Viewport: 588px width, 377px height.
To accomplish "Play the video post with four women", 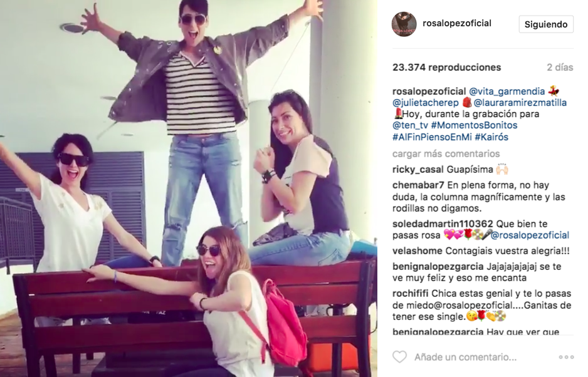I will (189, 189).
